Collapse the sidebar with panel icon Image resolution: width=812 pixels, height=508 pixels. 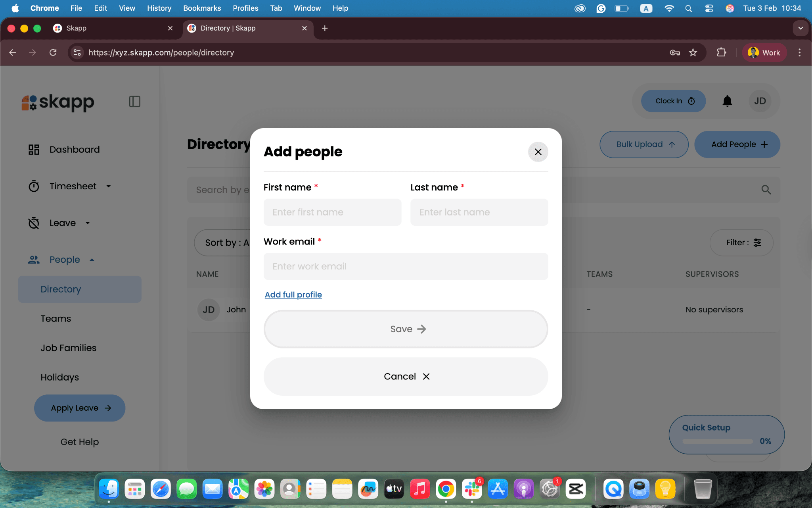(x=134, y=102)
